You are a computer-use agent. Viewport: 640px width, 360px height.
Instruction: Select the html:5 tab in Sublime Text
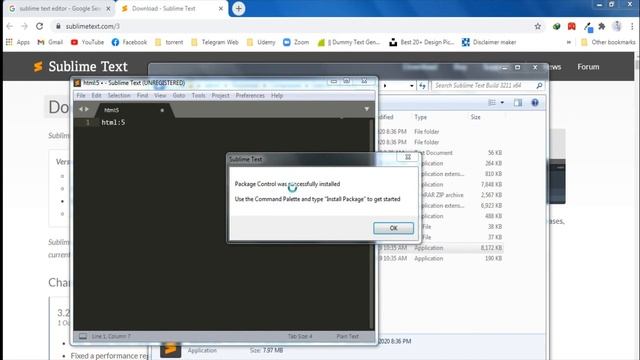point(133,110)
